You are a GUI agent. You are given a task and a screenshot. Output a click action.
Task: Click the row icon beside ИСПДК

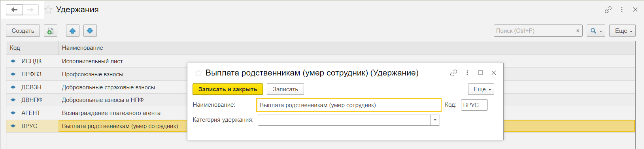[x=13, y=61]
